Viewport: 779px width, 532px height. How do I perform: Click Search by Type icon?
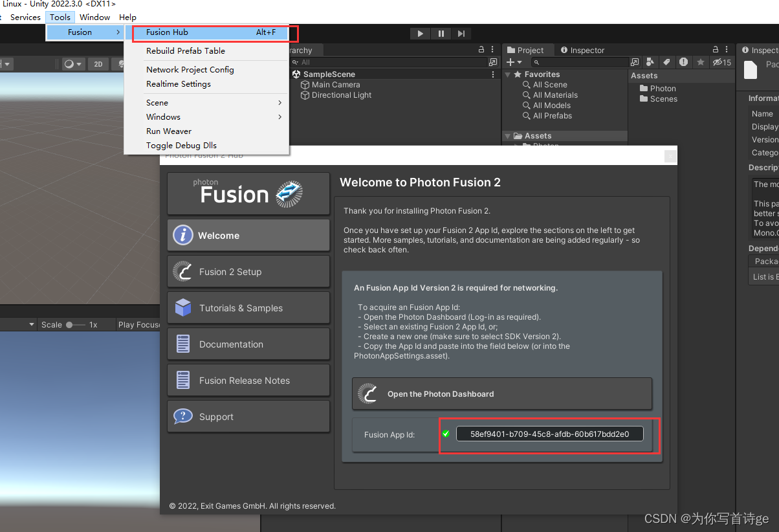pos(650,62)
